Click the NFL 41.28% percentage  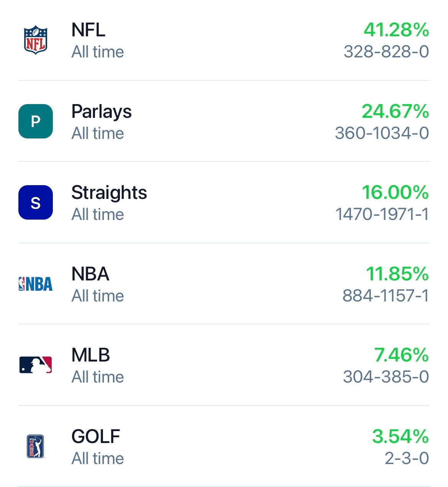click(x=396, y=30)
